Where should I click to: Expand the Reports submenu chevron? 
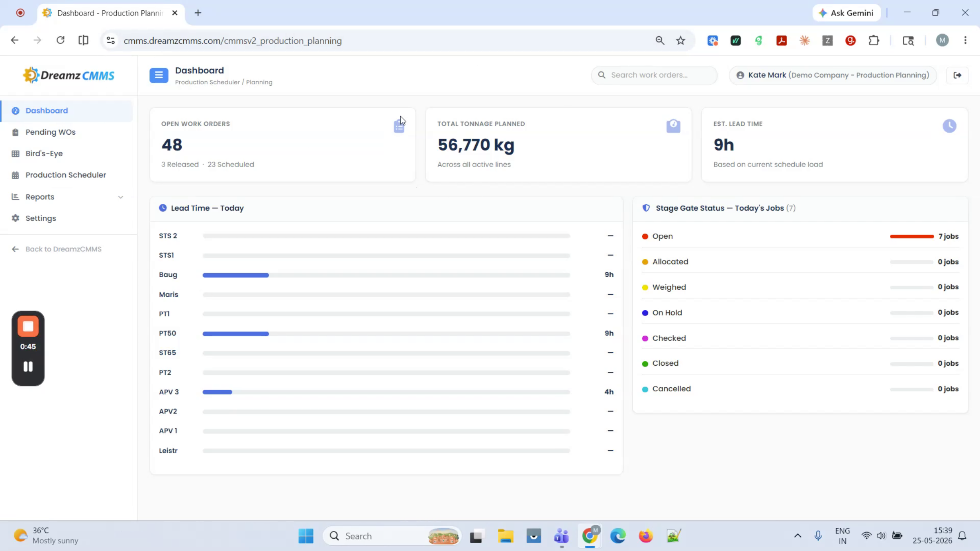tap(120, 197)
